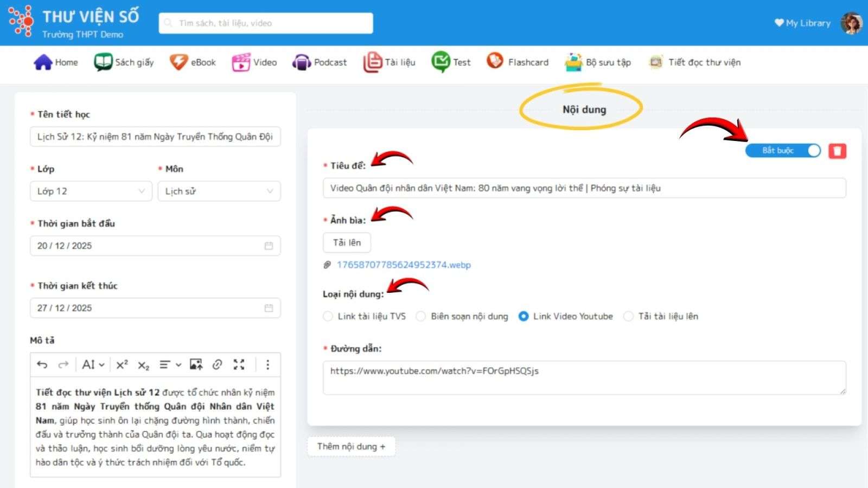
Task: Open the Flashcard menu item
Action: [x=518, y=62]
